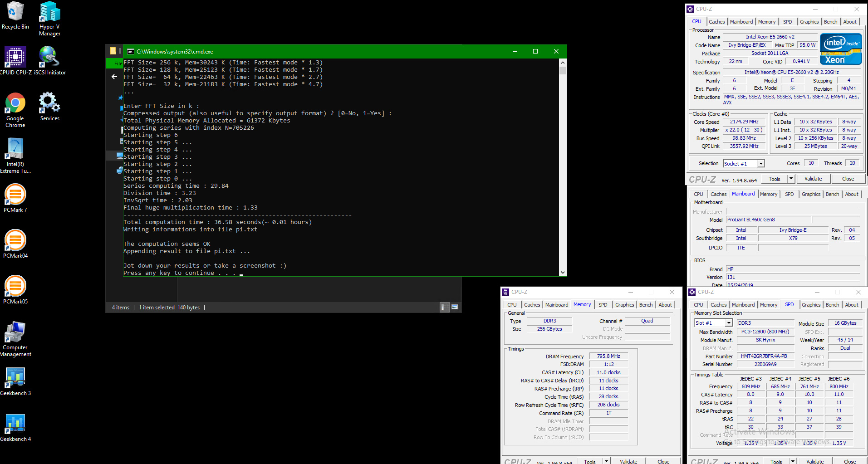Open the Slot #1 memory slot dropdown
Viewport: 868px width, 464px height.
click(x=713, y=323)
